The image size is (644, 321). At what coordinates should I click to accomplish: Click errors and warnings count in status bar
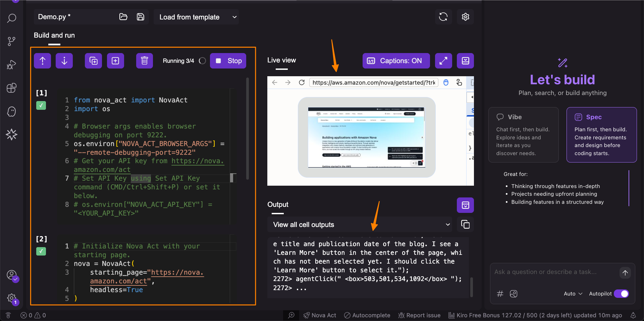33,315
